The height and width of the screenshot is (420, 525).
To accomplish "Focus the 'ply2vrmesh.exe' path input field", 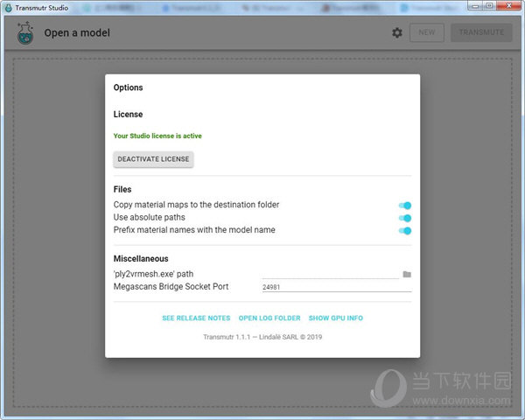I will click(331, 274).
